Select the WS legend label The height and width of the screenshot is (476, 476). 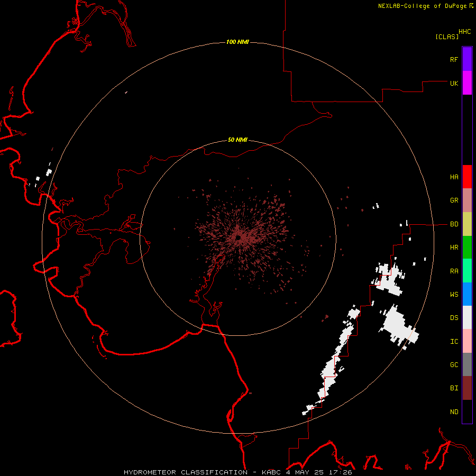click(454, 295)
